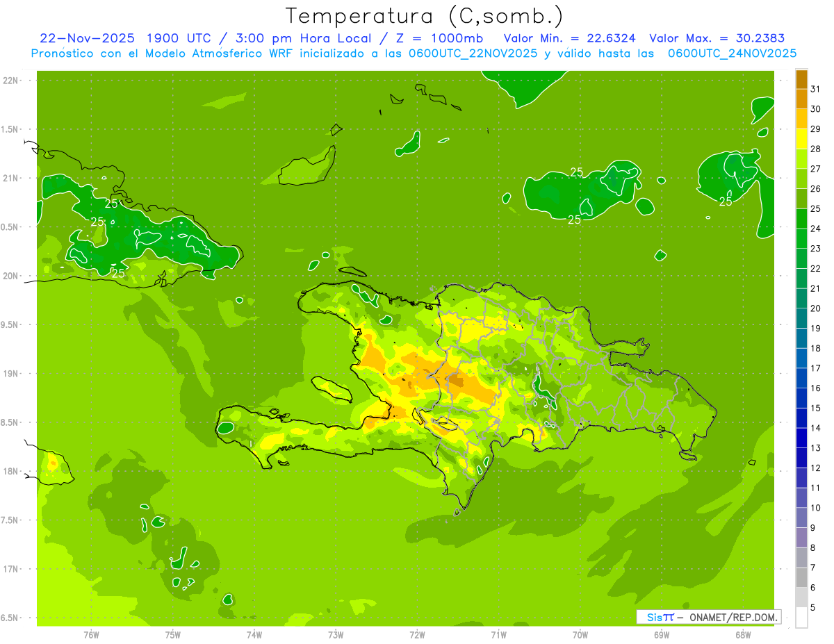Click the "21N" latitude axis label

11,179
